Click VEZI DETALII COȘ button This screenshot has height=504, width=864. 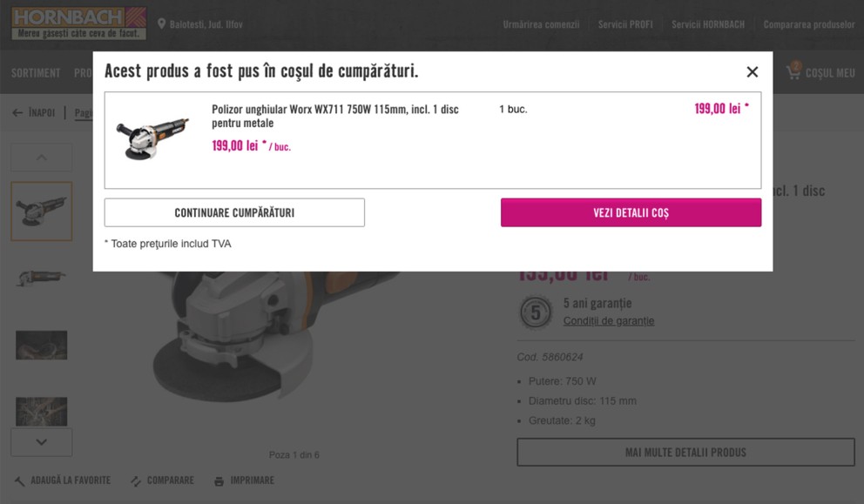tap(631, 212)
